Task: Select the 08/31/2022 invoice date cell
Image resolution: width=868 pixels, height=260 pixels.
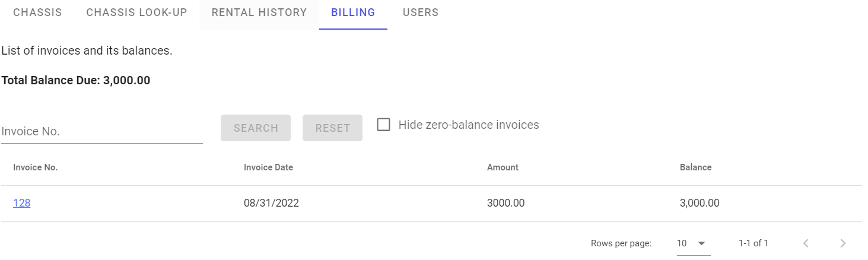Action: tap(271, 203)
